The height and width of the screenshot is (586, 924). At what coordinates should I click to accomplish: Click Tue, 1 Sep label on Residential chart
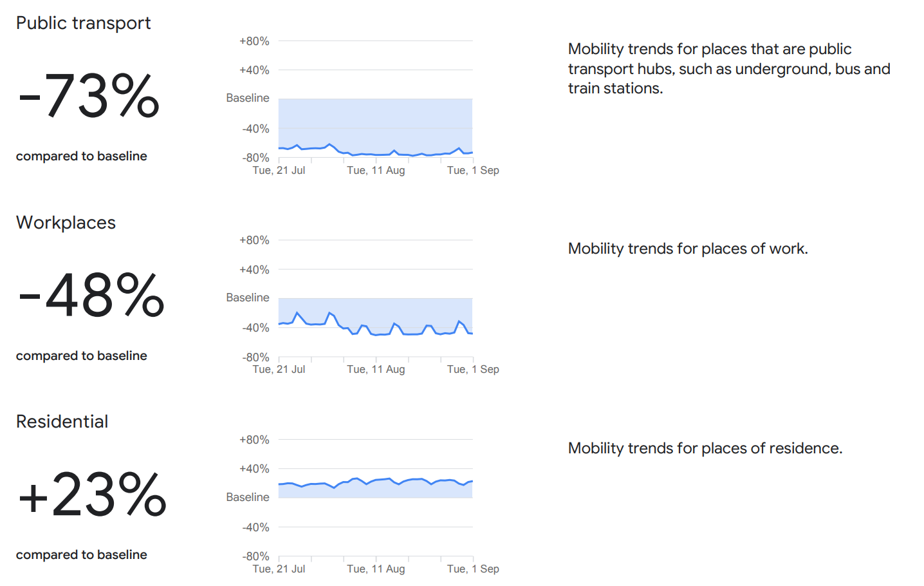pyautogui.click(x=473, y=569)
